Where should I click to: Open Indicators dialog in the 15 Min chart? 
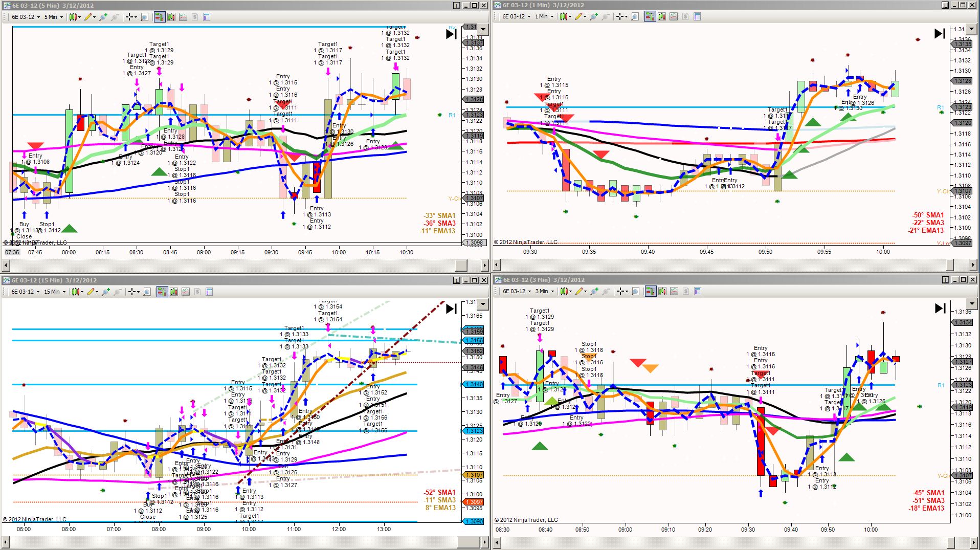pos(186,292)
